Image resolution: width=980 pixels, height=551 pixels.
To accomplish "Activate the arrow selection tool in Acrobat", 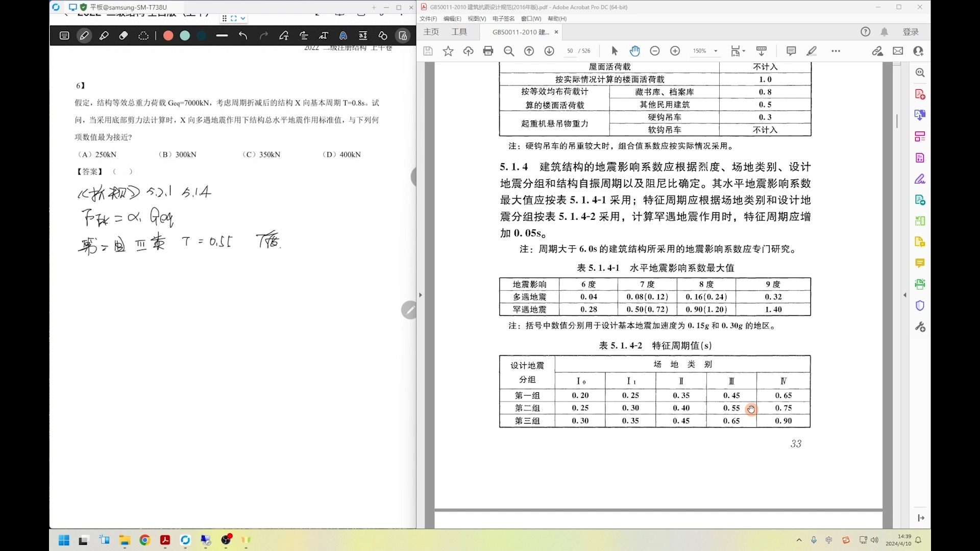I will [615, 51].
